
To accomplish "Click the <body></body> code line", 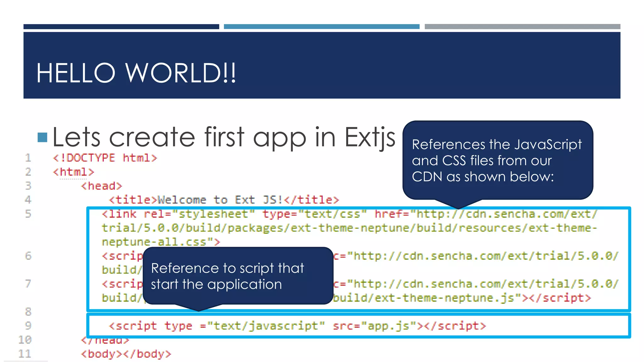I will point(126,354).
